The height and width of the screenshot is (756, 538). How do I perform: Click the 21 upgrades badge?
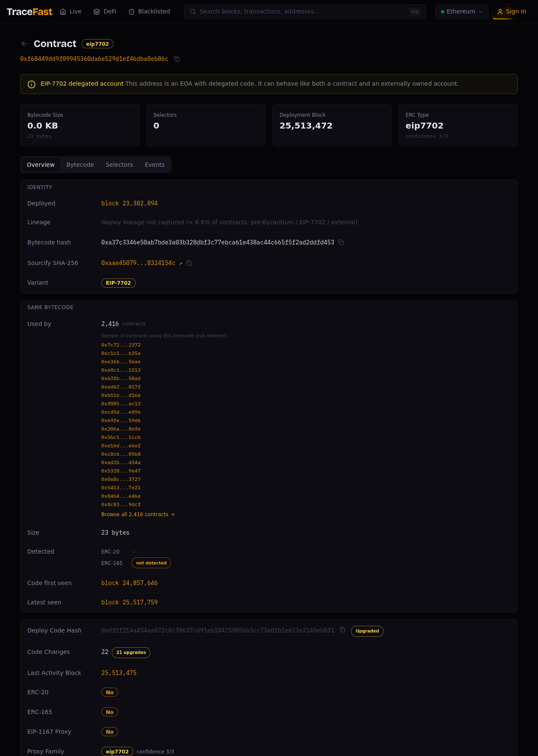click(131, 652)
